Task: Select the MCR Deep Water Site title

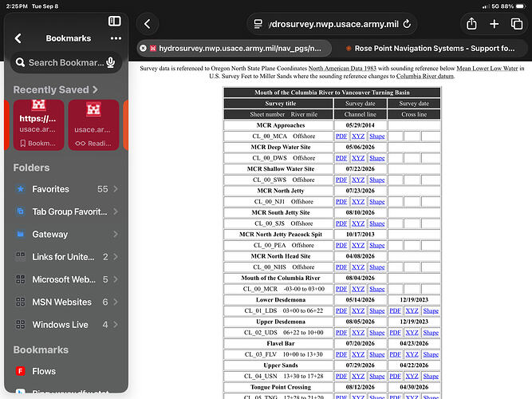Action: pyautogui.click(x=281, y=147)
